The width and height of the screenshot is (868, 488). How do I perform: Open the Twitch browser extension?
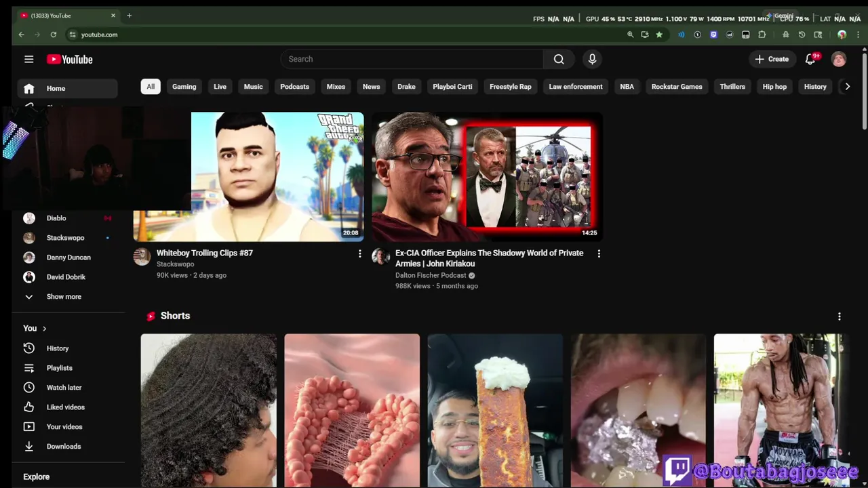(x=713, y=35)
